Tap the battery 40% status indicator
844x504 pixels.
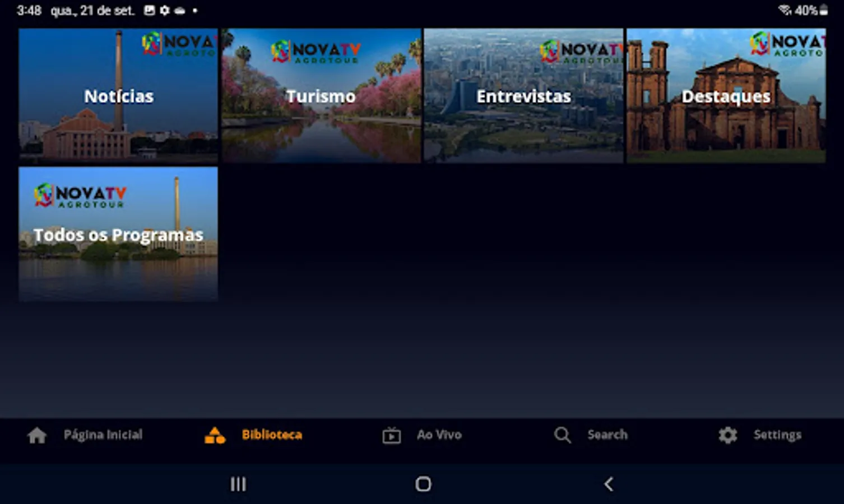[x=811, y=10]
